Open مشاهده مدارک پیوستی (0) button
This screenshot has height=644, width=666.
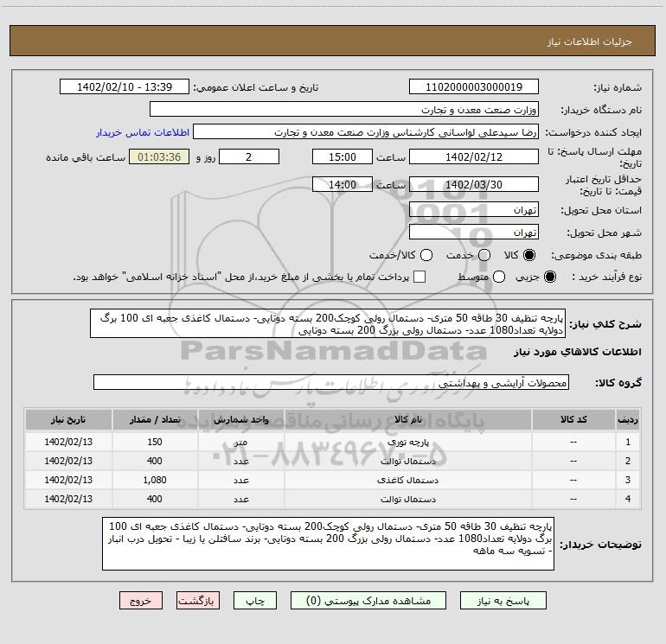click(368, 601)
